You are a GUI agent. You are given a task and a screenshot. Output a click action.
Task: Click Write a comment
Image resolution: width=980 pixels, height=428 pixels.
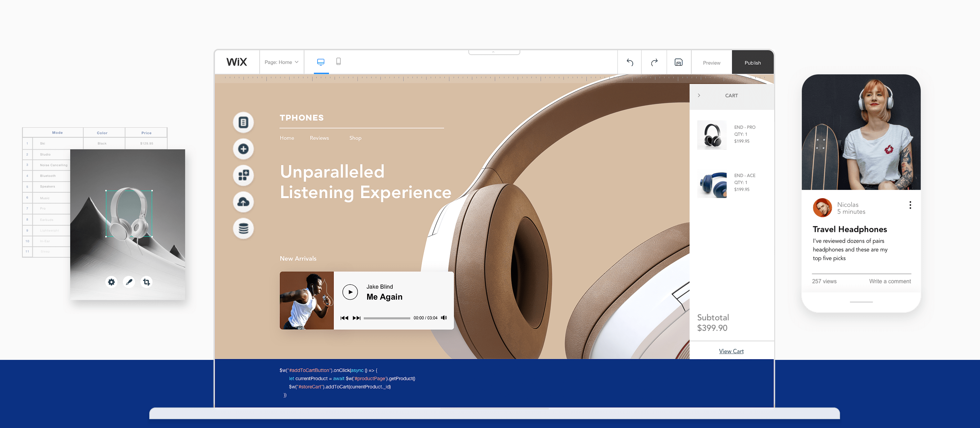tap(890, 281)
